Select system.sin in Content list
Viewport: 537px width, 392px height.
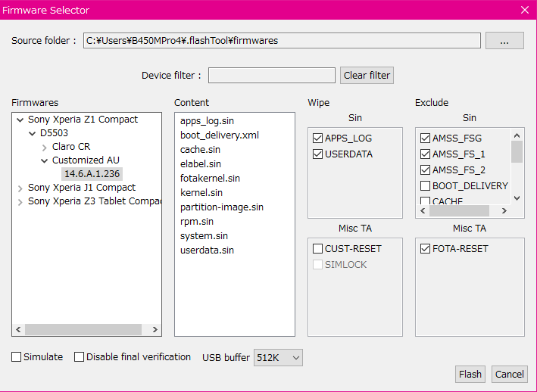click(x=204, y=235)
